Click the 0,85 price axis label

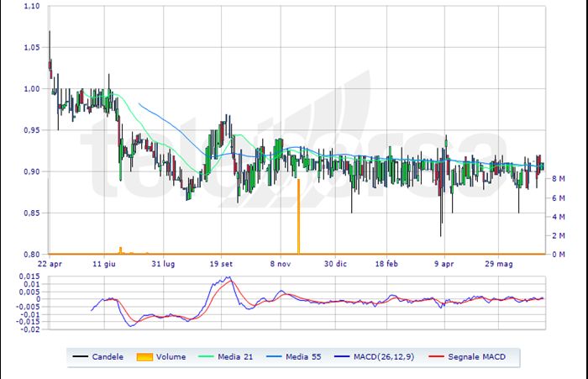(x=32, y=213)
